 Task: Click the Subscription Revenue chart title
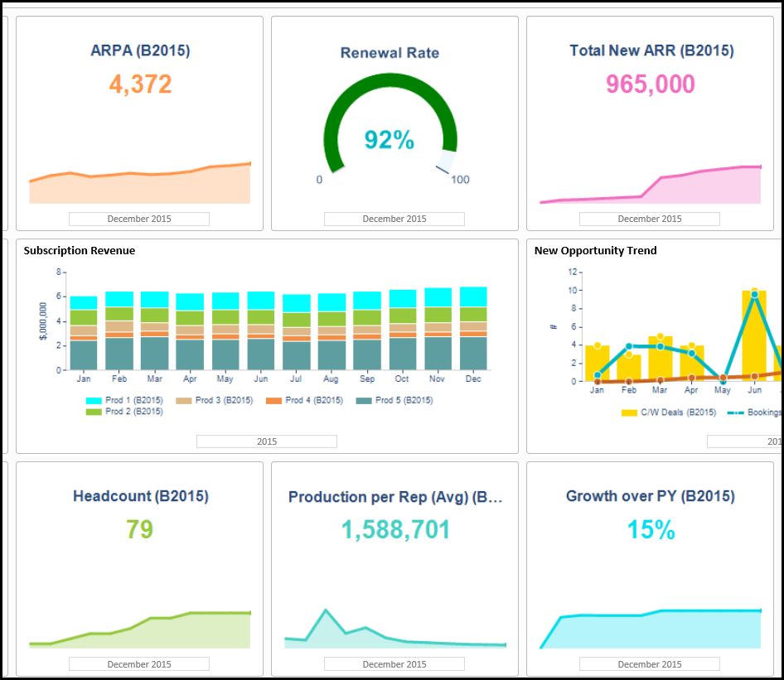(80, 251)
